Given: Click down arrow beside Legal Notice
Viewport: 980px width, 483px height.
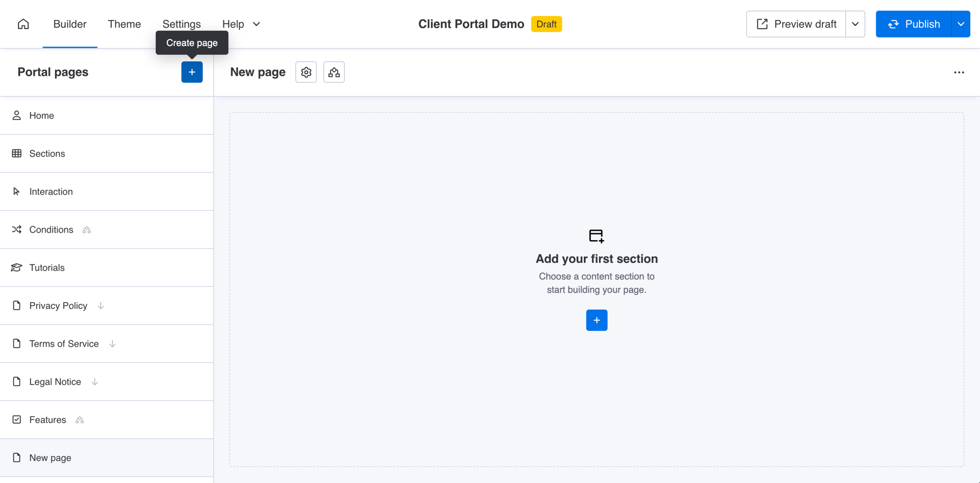Looking at the screenshot, I should coord(95,382).
